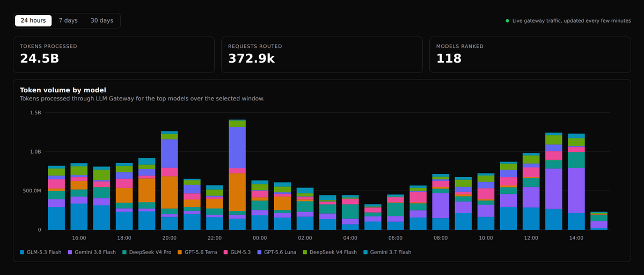Click the 10:00 x-axis label
Screen dimensions: 644x275
486,238
